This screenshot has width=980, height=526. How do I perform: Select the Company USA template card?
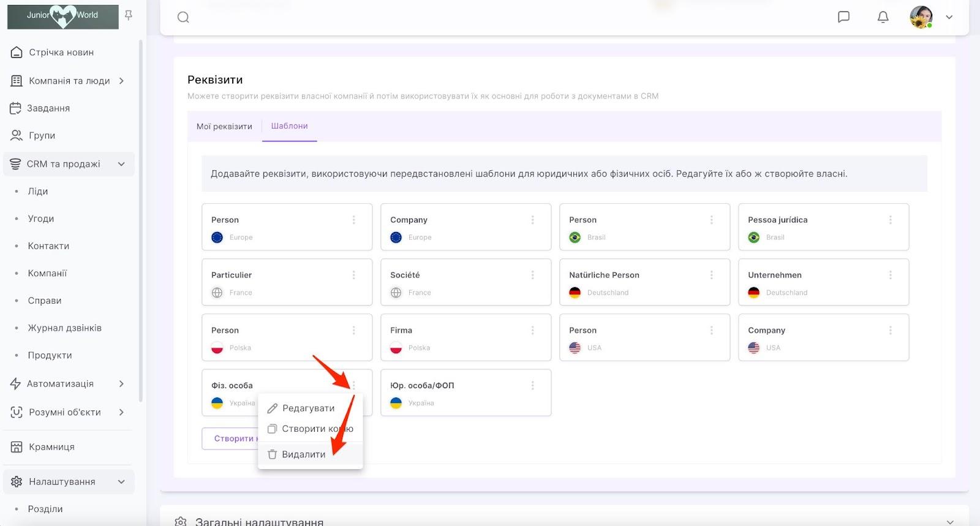click(823, 337)
